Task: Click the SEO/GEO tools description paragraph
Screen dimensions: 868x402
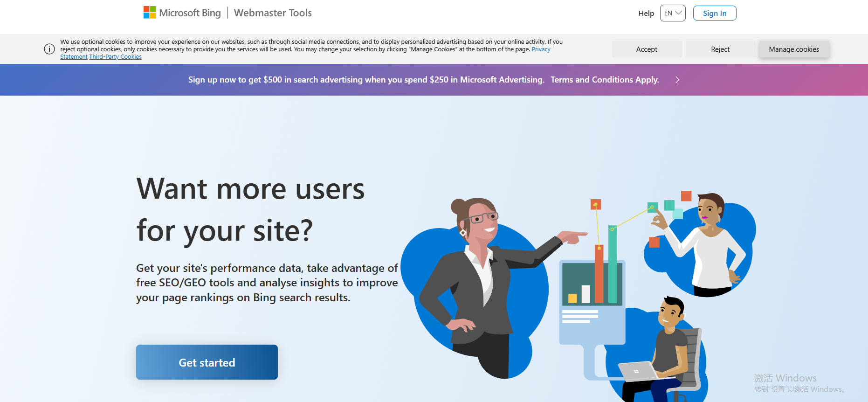Action: click(267, 283)
